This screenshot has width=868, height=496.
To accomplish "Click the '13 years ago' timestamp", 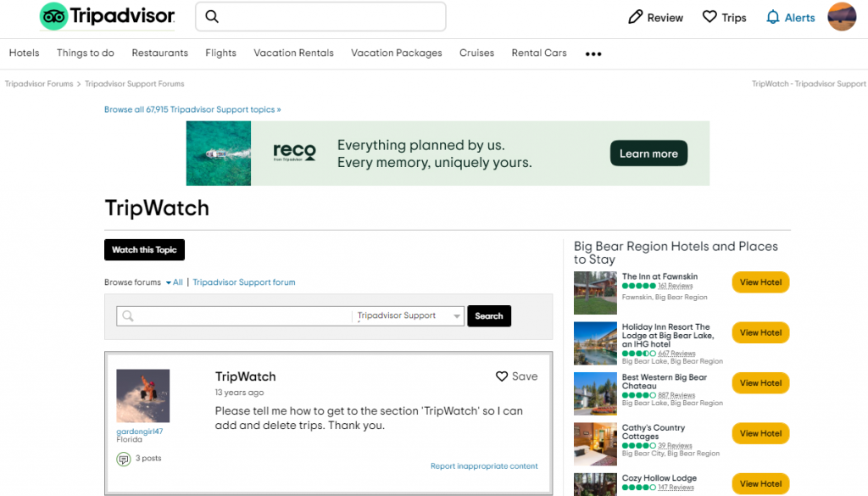I will point(239,393).
